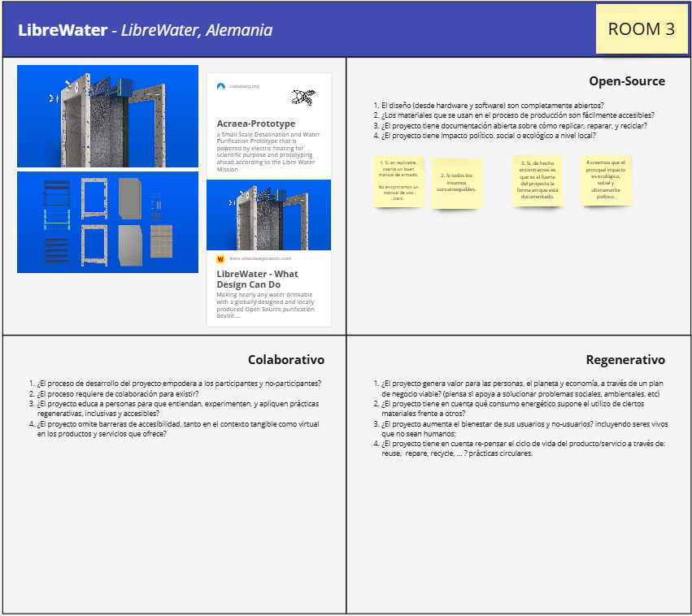
Task: Click the preview image in the LibreWater link card
Action: tap(269, 215)
